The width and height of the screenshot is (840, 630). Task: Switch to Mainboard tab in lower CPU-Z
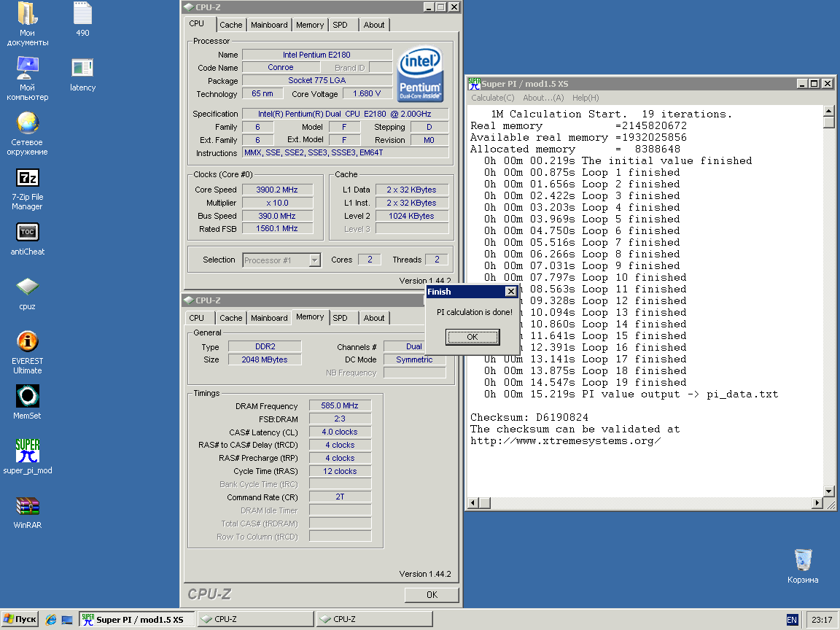pyautogui.click(x=269, y=318)
